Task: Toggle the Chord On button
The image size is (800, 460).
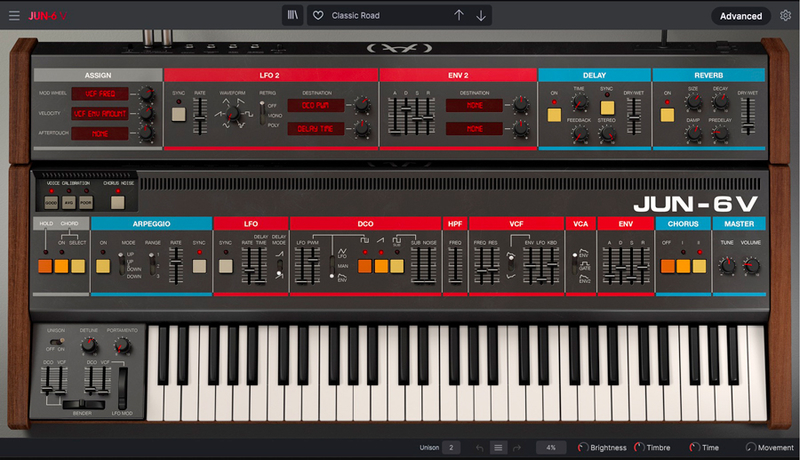Action: [61, 266]
